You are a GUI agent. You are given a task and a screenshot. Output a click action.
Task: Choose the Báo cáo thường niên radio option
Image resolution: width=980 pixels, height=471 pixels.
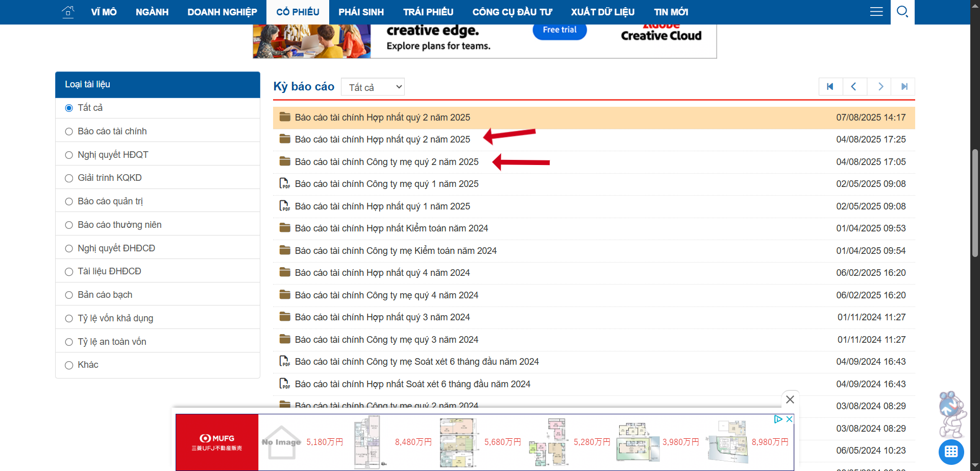(x=69, y=225)
